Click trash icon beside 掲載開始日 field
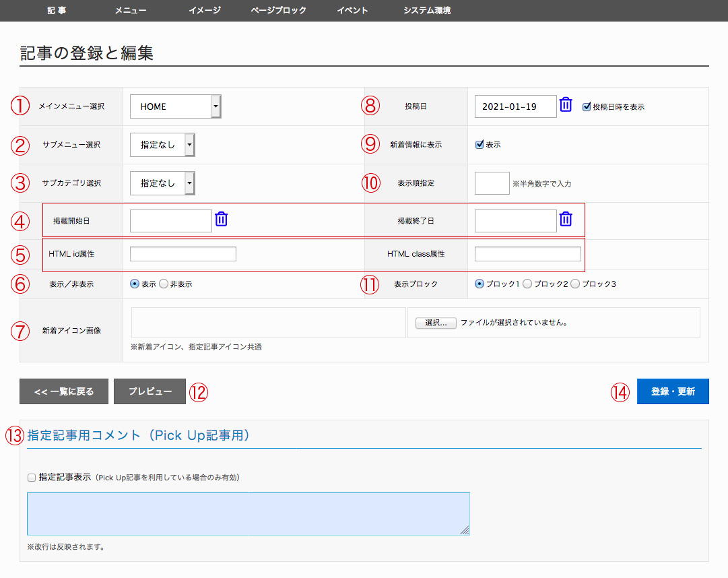This screenshot has width=728, height=578. coord(222,220)
